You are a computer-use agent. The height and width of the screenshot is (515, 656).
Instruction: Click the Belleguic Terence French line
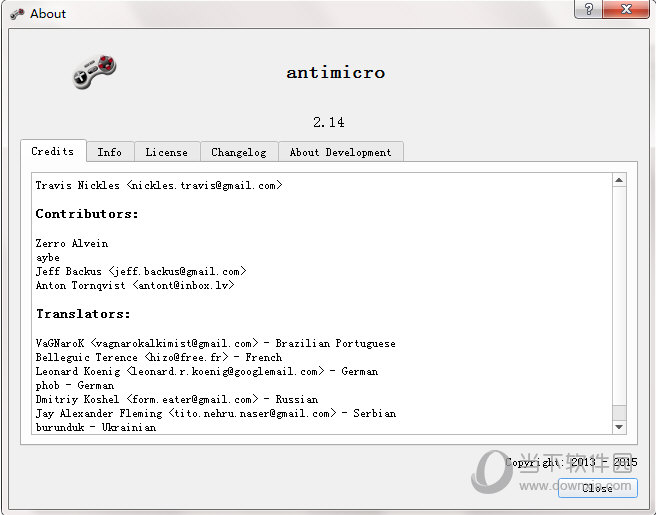[159, 357]
